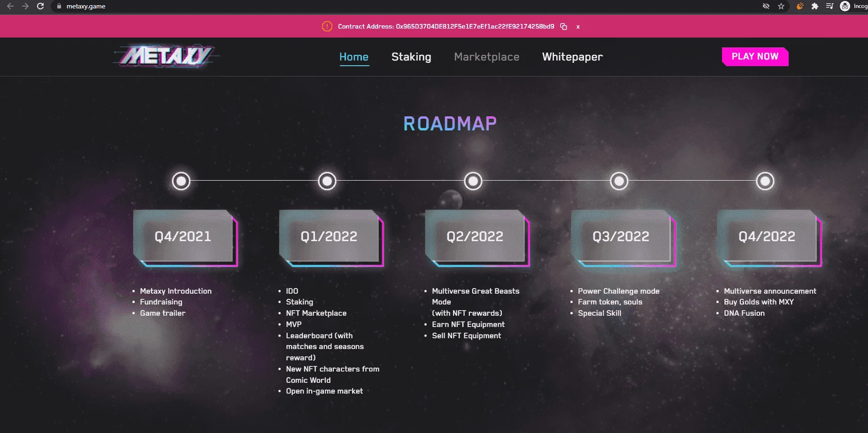Viewport: 868px width, 433px height.
Task: Open the Marketplace menu item
Action: (x=487, y=57)
